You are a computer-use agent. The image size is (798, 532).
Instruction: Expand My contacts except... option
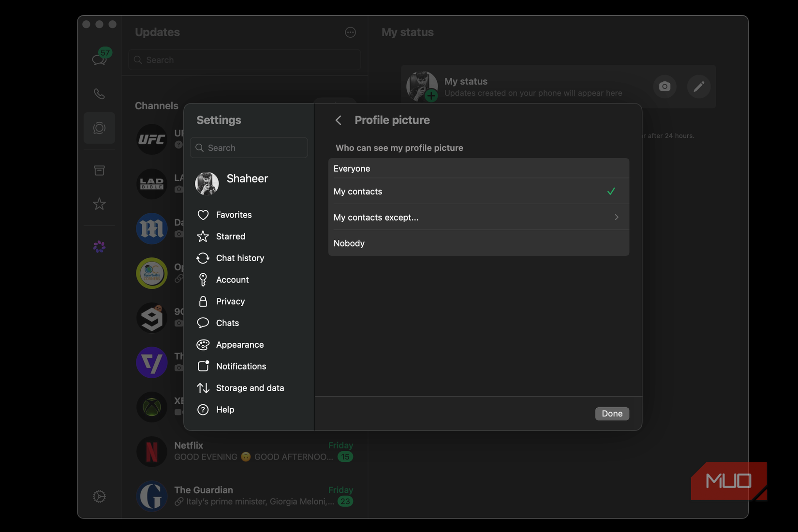point(479,218)
